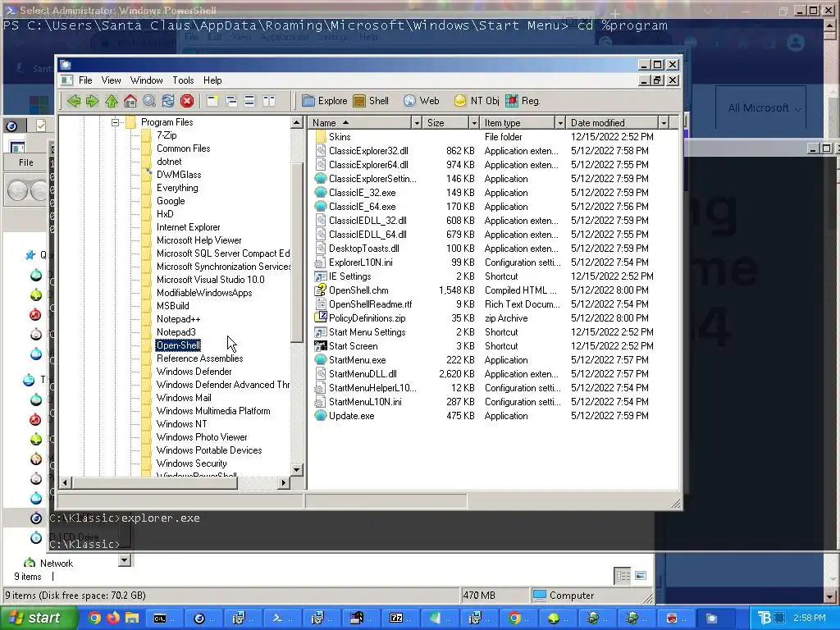Click the green Back arrow toolbar icon
The width and height of the screenshot is (840, 630).
click(74, 101)
